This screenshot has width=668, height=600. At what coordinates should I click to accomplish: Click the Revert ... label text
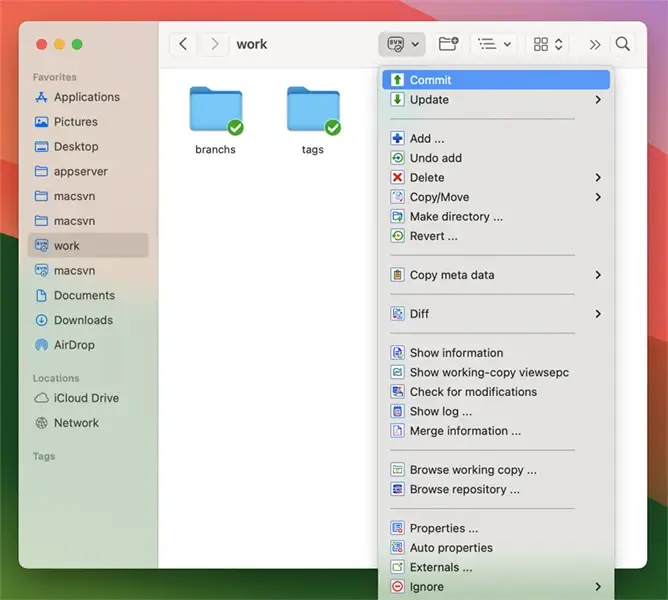click(x=434, y=236)
